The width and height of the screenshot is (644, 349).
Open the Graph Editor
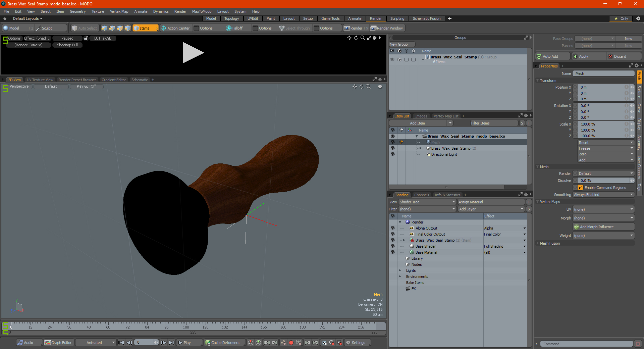(58, 343)
